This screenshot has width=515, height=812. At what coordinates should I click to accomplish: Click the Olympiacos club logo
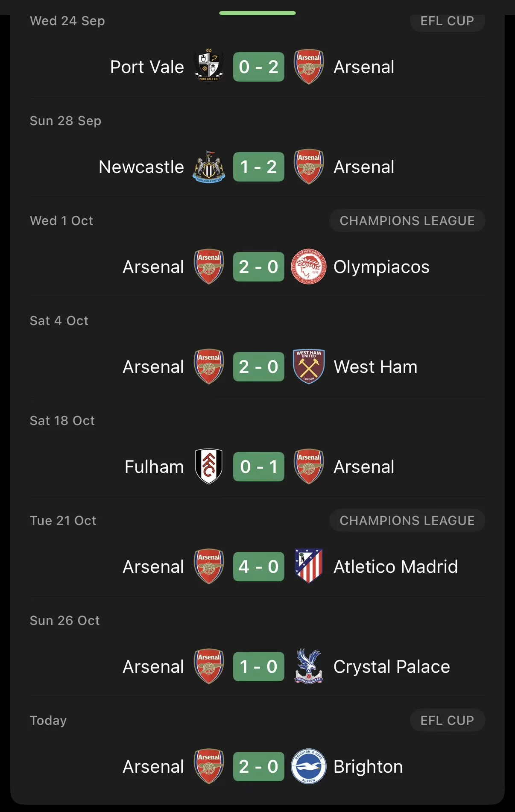coord(309,267)
